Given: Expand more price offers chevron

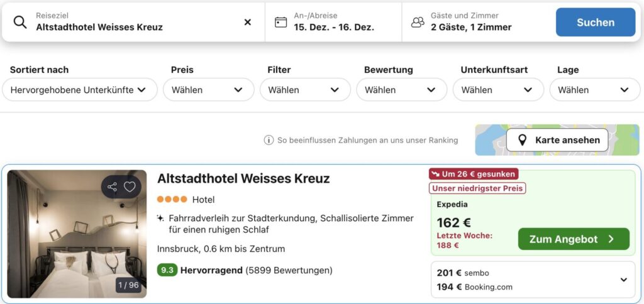Looking at the screenshot, I should 623,280.
